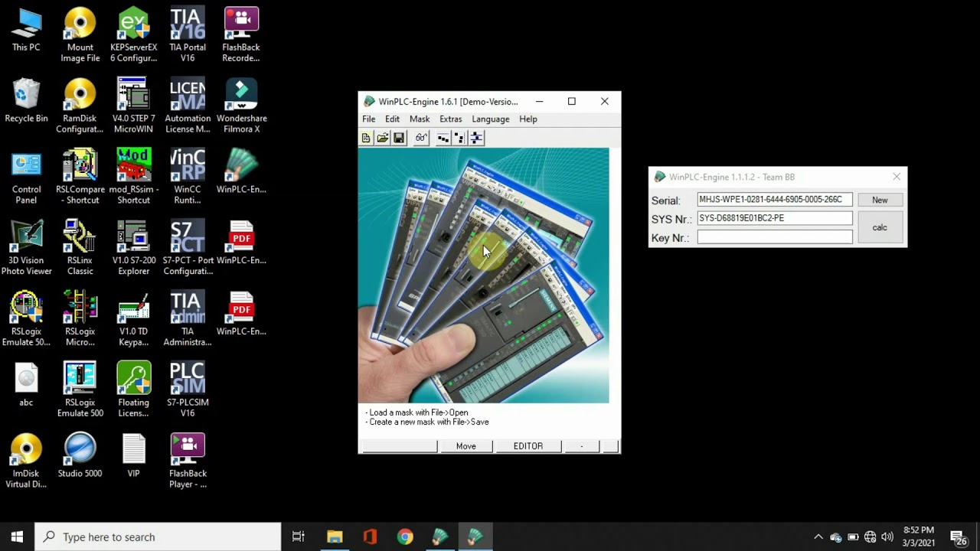The image size is (980, 551).
Task: Open File Explorer from the taskbar
Action: pos(335,536)
